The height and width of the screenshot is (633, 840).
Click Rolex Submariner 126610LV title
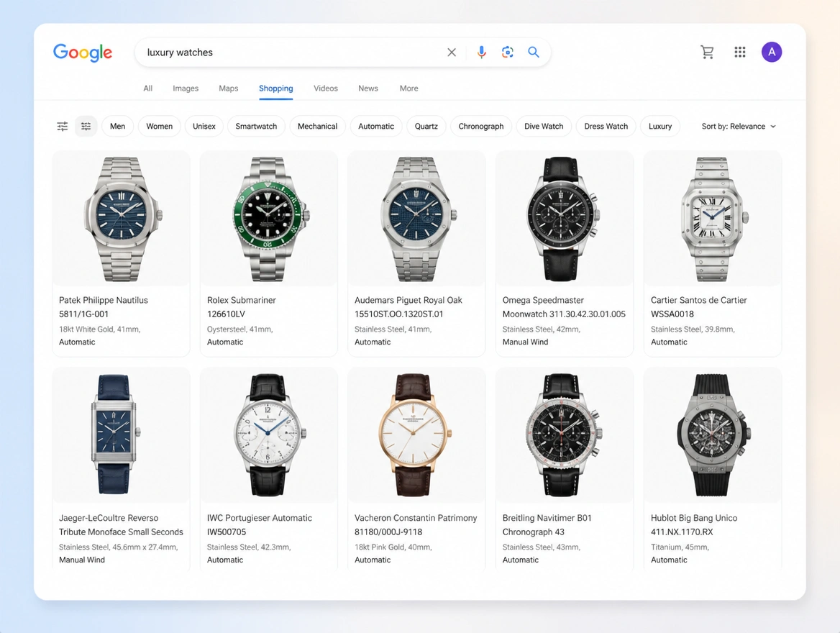click(x=242, y=307)
